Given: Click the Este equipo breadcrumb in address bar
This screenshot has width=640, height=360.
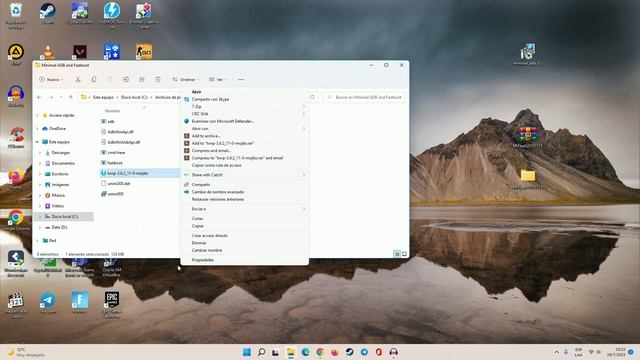Looking at the screenshot, I should 103,97.
